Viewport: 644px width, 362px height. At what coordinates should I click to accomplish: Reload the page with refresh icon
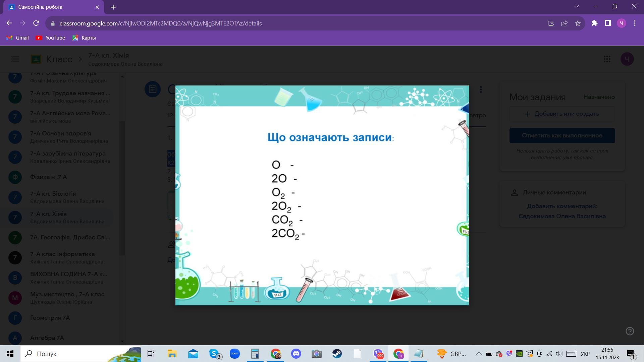coord(36,23)
